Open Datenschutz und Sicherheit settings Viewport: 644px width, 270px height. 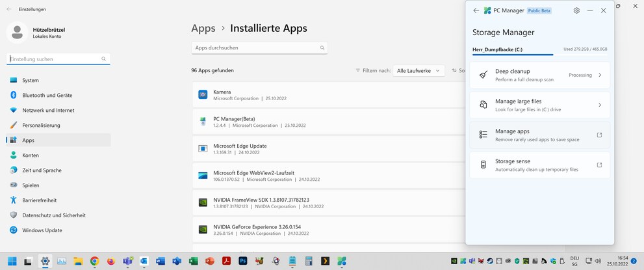click(x=58, y=215)
